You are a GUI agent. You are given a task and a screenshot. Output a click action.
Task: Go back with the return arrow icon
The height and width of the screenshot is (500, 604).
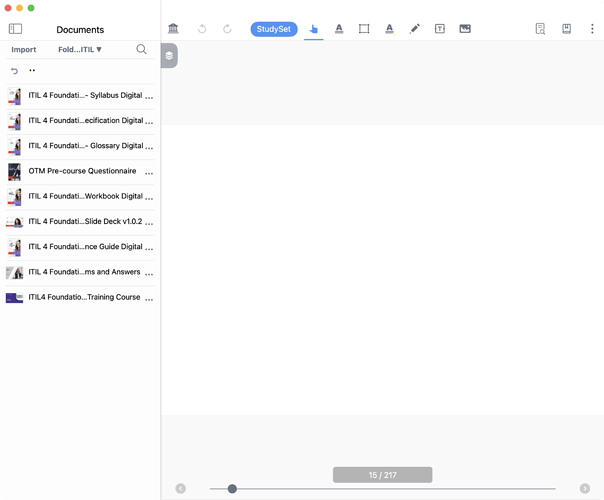pyautogui.click(x=14, y=71)
